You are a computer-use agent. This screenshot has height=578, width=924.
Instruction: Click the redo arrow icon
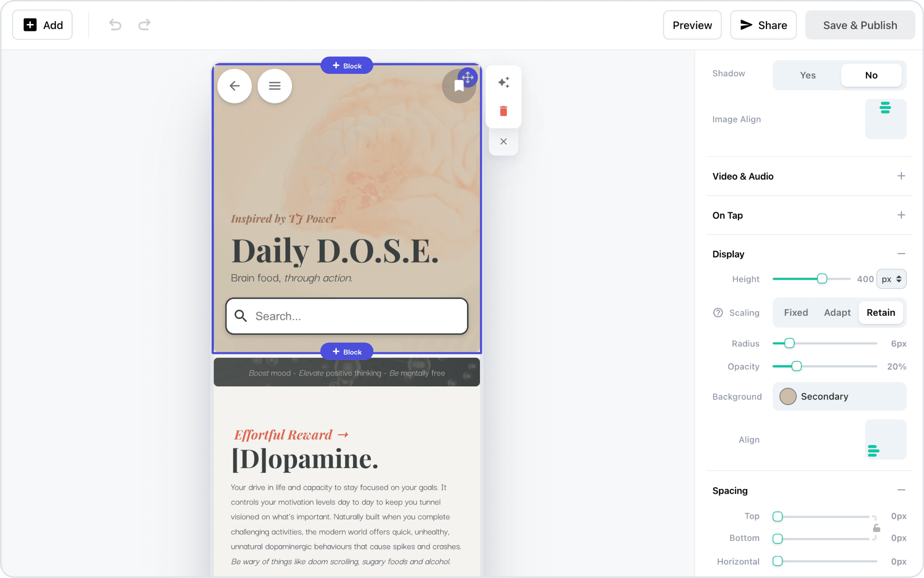(144, 25)
